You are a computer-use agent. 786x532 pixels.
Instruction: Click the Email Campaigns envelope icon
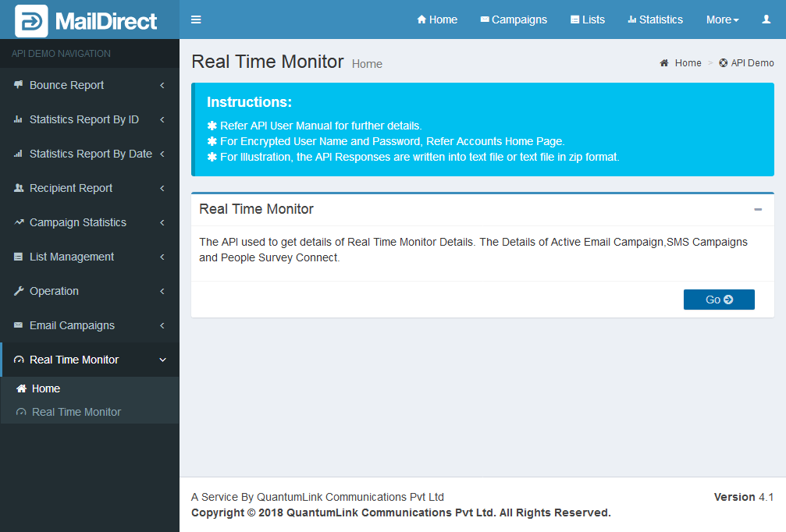[19, 325]
